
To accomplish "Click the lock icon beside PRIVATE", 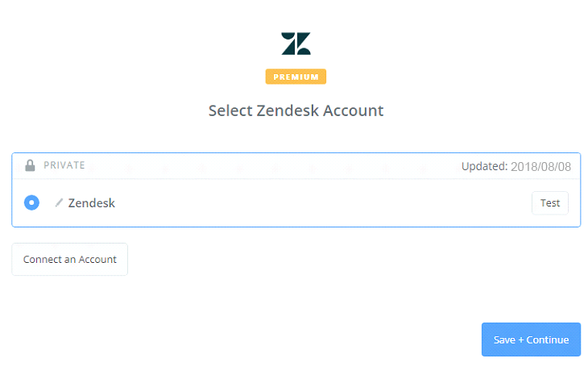I will [30, 165].
